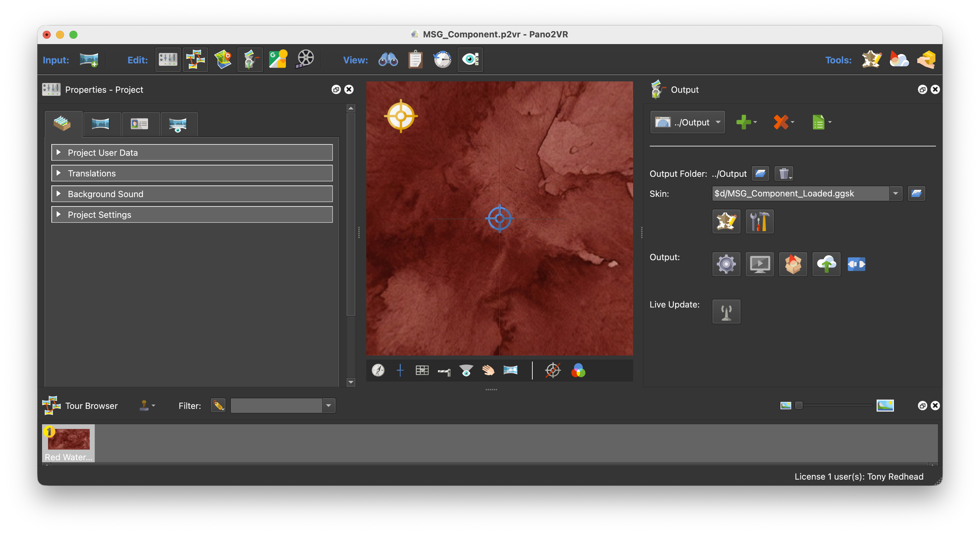Viewport: 980px width, 535px height.
Task: Click the blue VR goggles output icon
Action: (857, 264)
